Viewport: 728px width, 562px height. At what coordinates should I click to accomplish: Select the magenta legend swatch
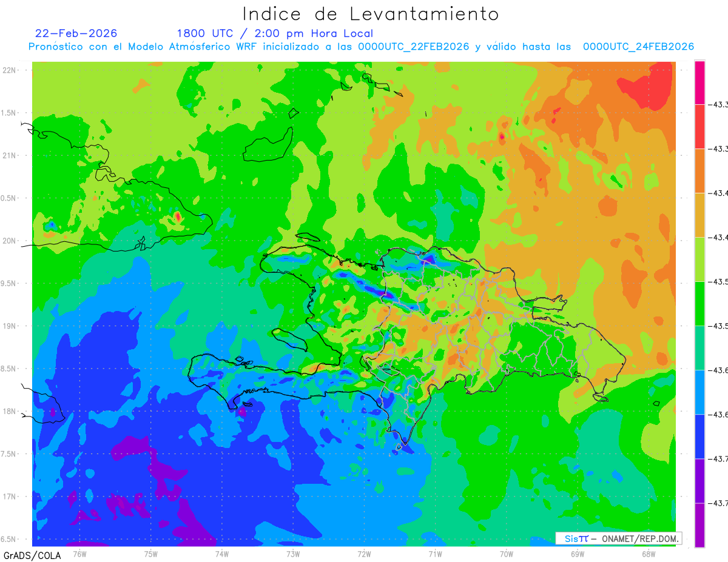699,82
